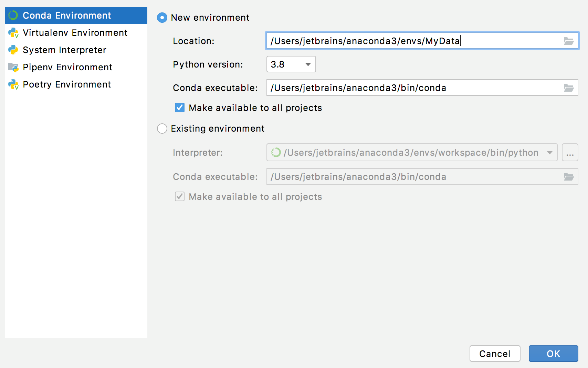588x368 pixels.
Task: Click the Conda logo next to Interpreter path
Action: [276, 152]
